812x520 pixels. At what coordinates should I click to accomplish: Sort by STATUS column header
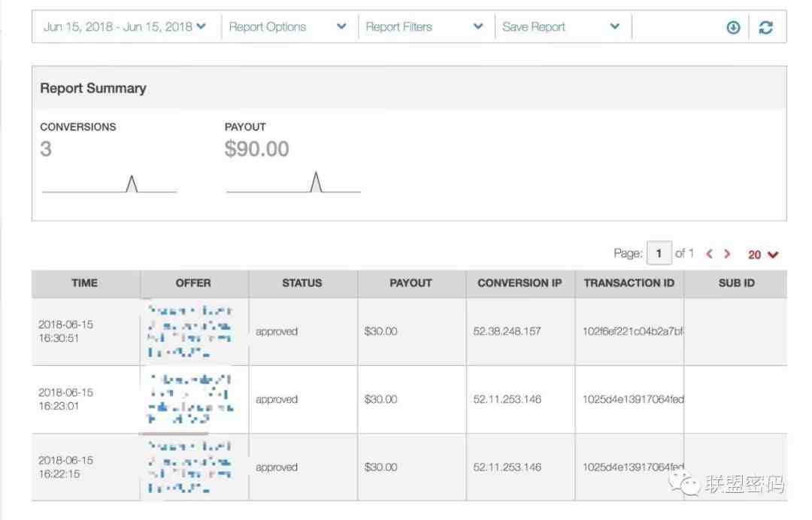[x=301, y=283]
